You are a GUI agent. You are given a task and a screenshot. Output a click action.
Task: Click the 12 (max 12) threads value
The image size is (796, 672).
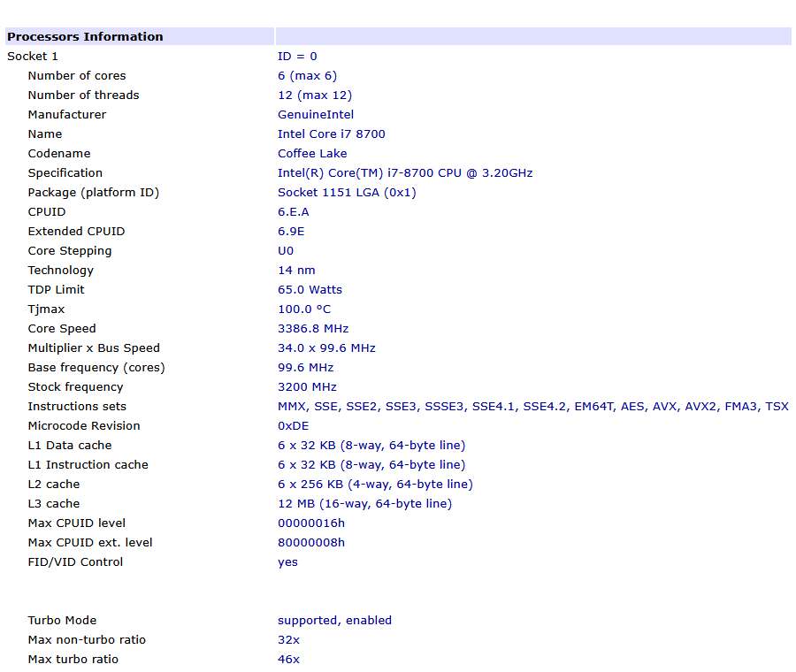pos(315,95)
